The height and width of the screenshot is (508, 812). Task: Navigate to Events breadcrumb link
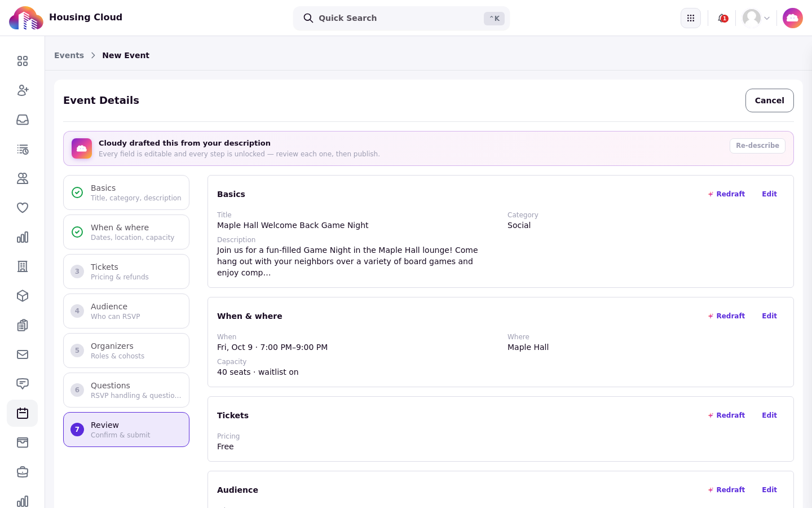[x=69, y=55]
